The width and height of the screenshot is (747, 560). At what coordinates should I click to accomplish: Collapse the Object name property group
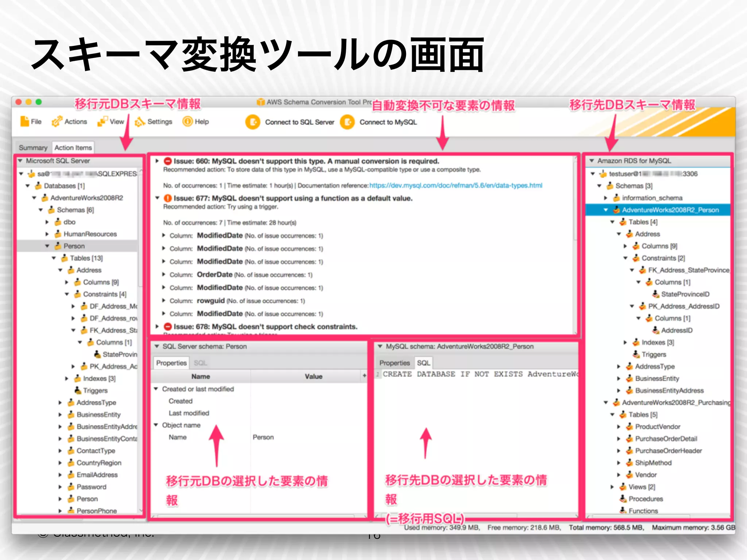pos(156,425)
